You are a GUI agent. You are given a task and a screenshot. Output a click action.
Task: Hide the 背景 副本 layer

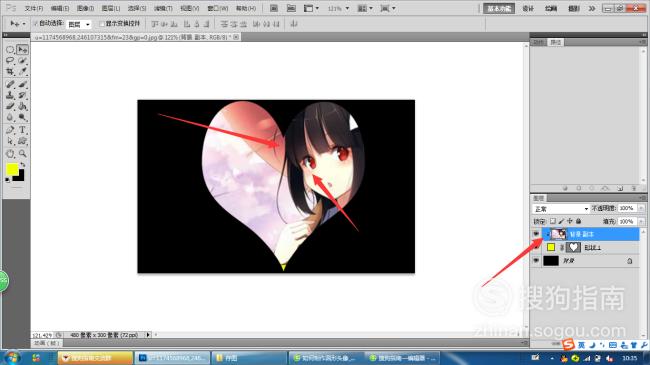[536, 234]
